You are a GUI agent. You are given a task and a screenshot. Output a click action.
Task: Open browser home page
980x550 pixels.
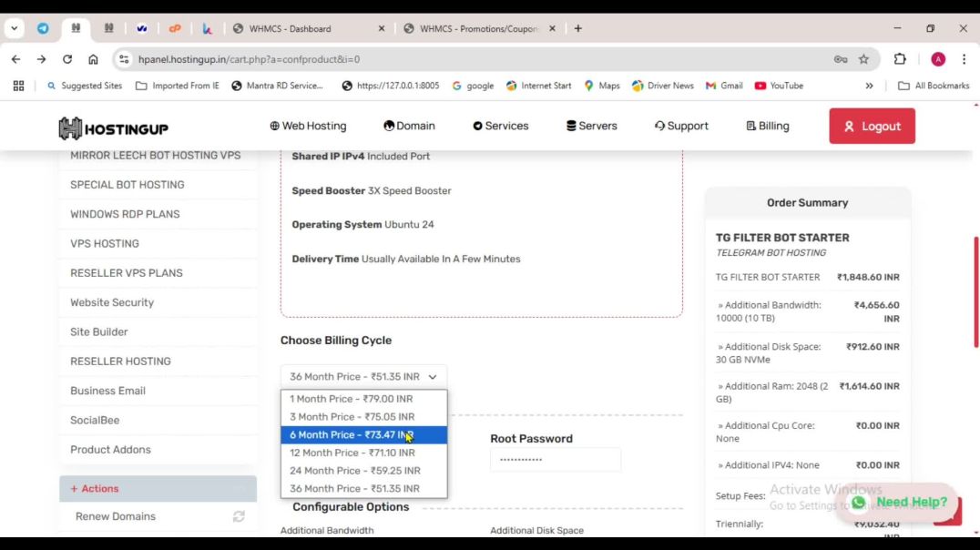click(x=93, y=59)
